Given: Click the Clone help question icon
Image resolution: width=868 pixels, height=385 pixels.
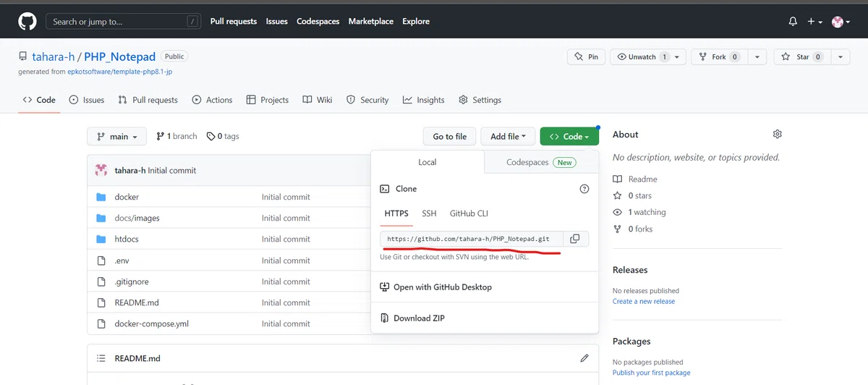Looking at the screenshot, I should pos(584,189).
